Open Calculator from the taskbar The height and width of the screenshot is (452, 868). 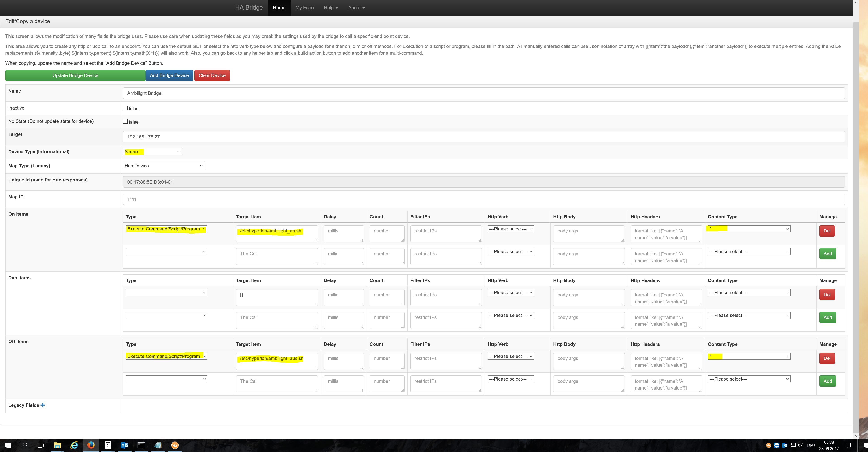pos(107,445)
